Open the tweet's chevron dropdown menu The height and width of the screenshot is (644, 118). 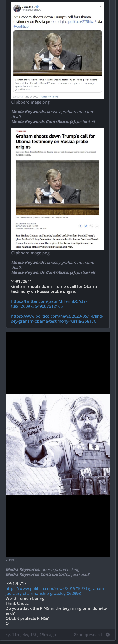(x=101, y=6)
